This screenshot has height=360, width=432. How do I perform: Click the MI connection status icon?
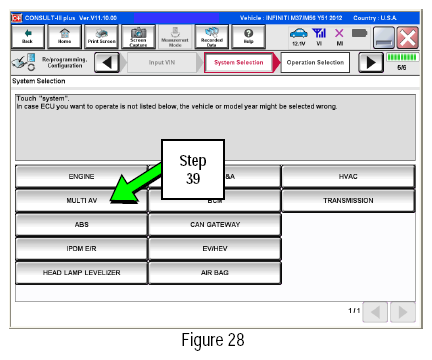(x=339, y=37)
